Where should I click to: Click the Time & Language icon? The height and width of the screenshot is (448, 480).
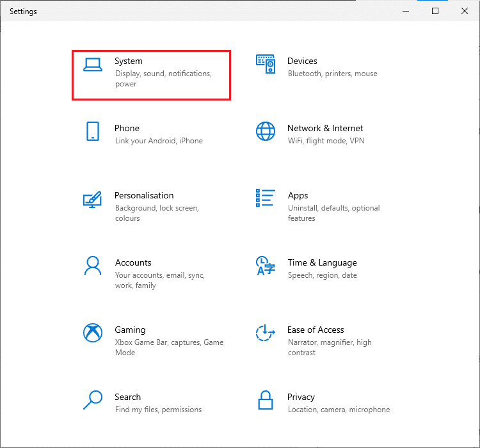(266, 266)
